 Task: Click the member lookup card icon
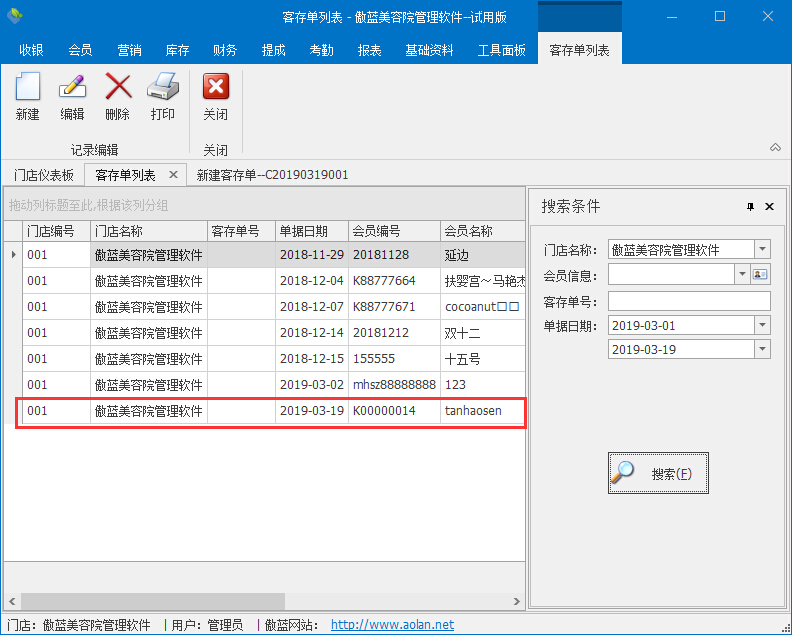click(761, 274)
